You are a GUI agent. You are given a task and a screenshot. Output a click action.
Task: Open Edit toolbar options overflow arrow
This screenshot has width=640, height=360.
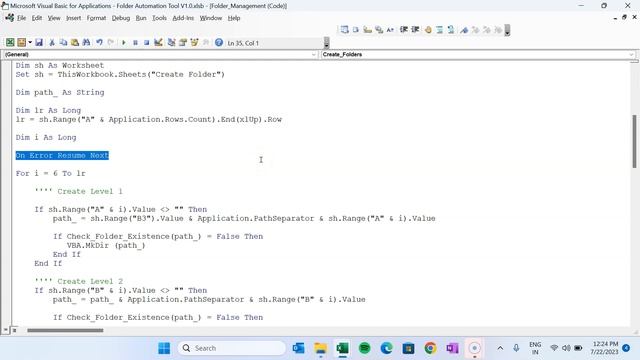507,30
